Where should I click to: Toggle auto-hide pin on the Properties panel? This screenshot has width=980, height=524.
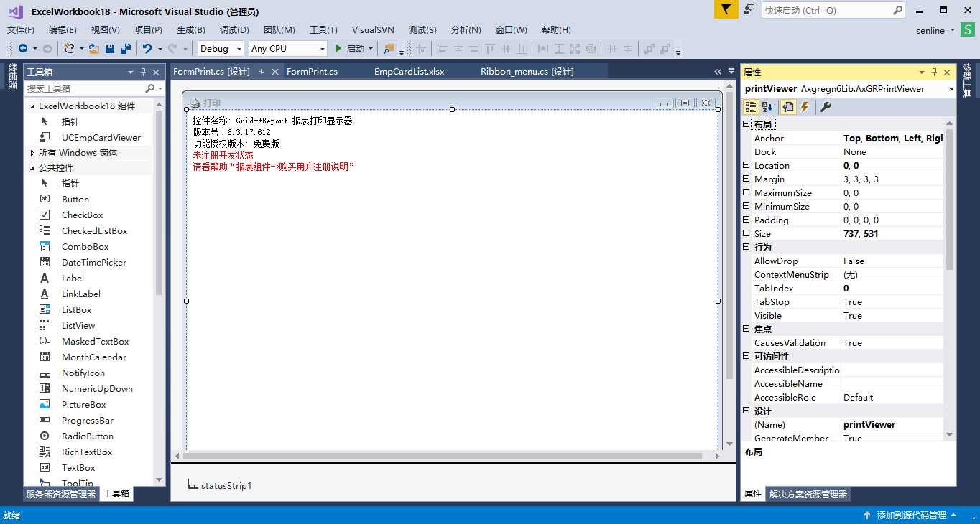click(x=934, y=72)
